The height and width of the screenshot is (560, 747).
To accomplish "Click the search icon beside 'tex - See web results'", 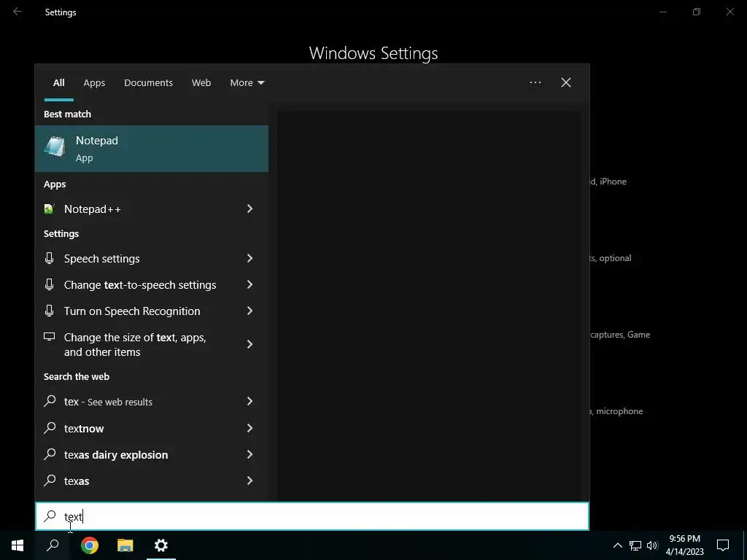I will pos(50,401).
